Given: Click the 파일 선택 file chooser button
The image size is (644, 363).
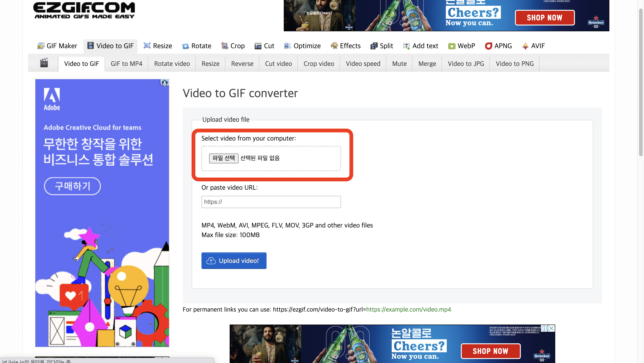Looking at the screenshot, I should coord(224,158).
